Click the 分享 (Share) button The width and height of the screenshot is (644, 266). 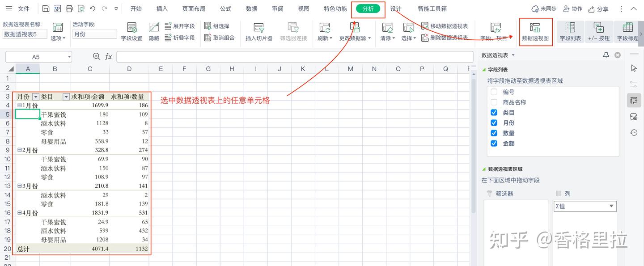598,9
